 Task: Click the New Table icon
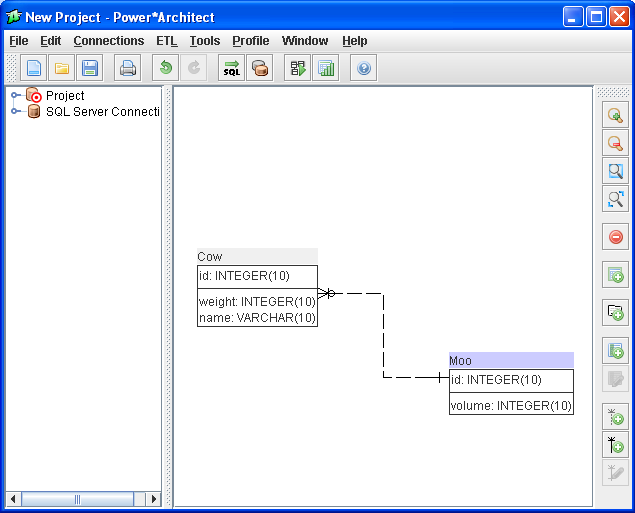coord(616,275)
